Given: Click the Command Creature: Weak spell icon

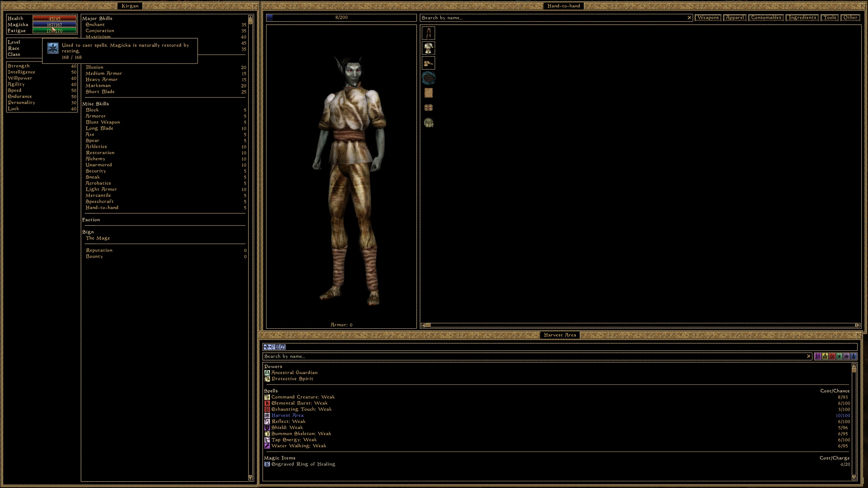Looking at the screenshot, I should point(267,397).
